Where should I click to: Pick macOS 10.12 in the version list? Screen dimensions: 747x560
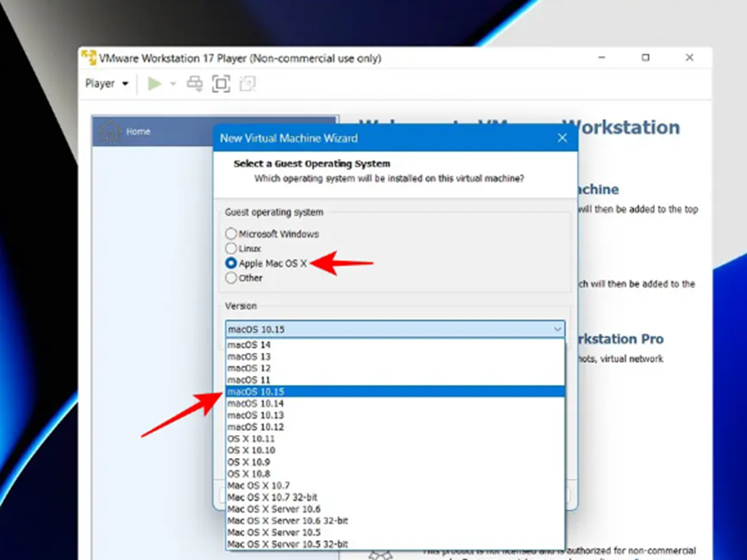point(395,427)
